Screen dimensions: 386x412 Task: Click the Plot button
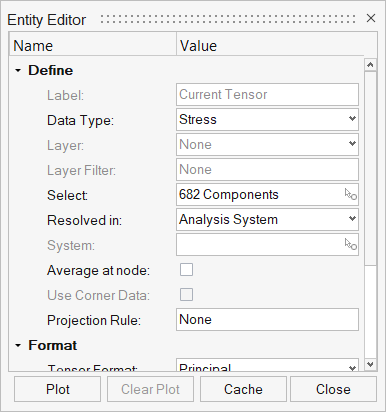pyautogui.click(x=57, y=389)
